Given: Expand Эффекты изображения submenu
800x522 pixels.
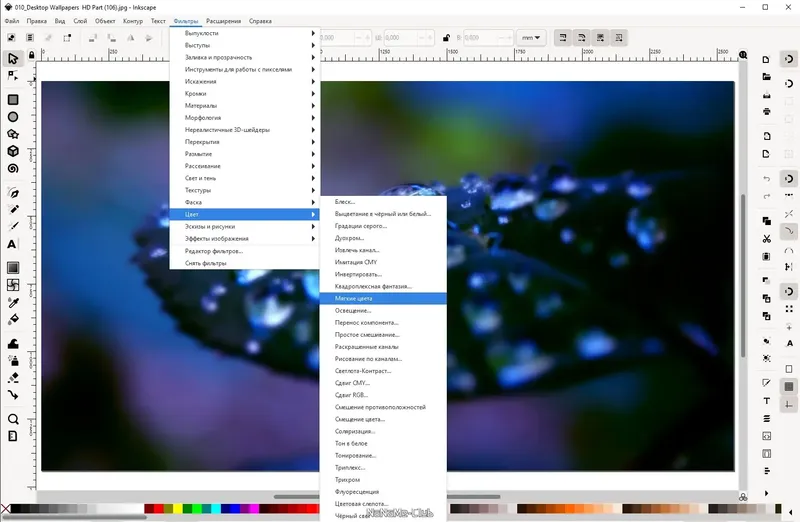Looking at the screenshot, I should [x=244, y=239].
